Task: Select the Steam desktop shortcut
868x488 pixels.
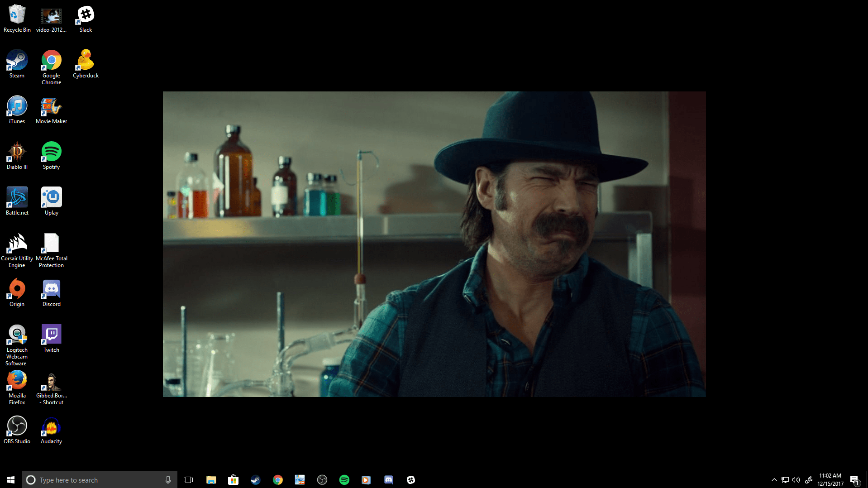Action: [17, 64]
